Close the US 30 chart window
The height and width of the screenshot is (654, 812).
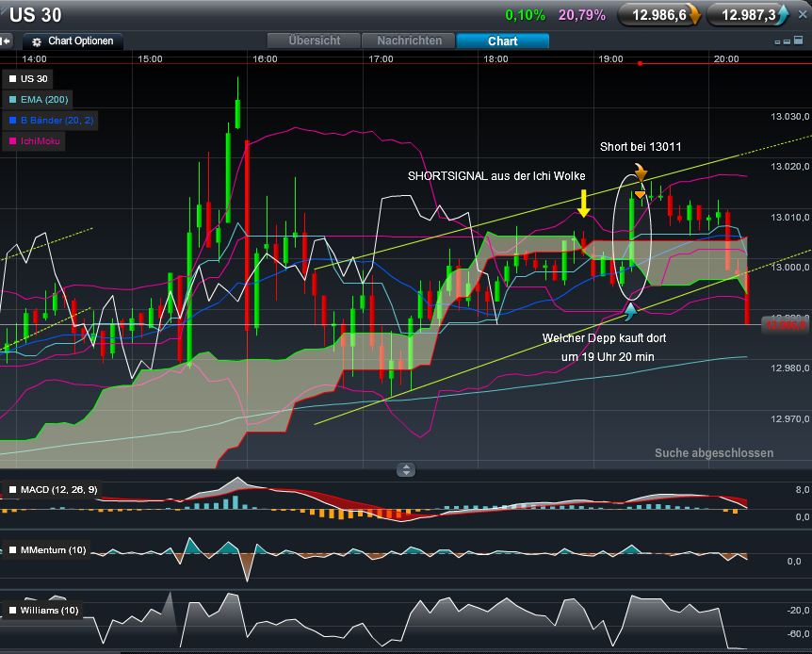803,14
